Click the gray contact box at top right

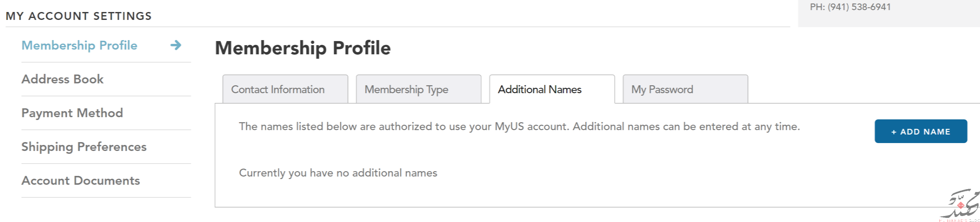(x=889, y=13)
